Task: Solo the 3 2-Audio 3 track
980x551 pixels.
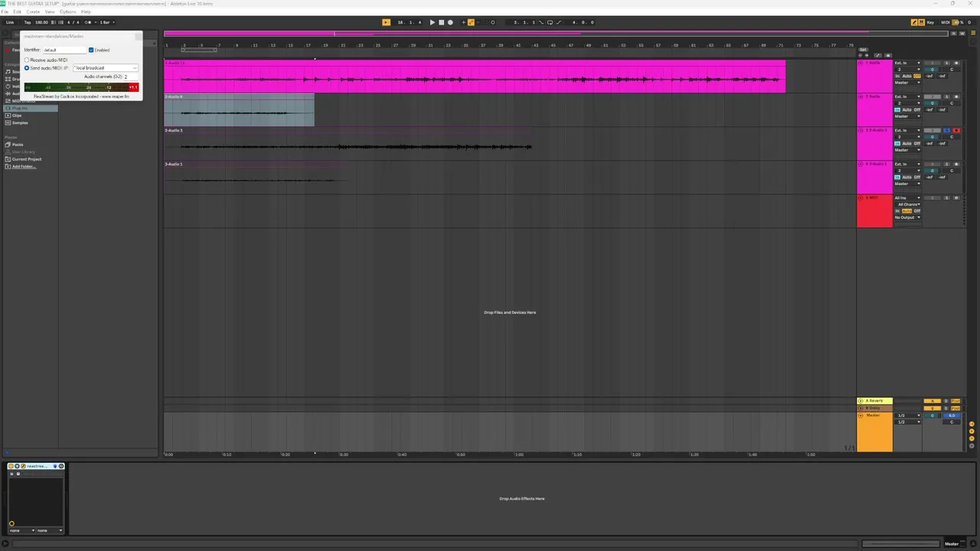Action: point(947,130)
